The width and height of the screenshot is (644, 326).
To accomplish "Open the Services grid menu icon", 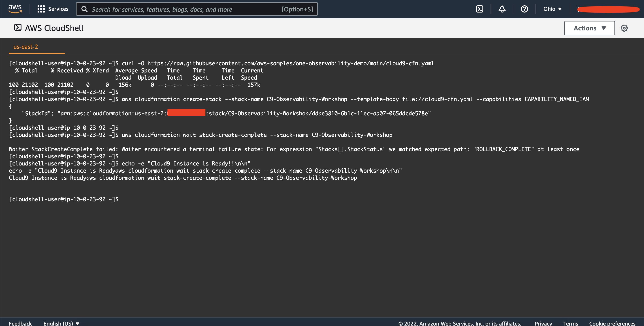I will coord(41,9).
